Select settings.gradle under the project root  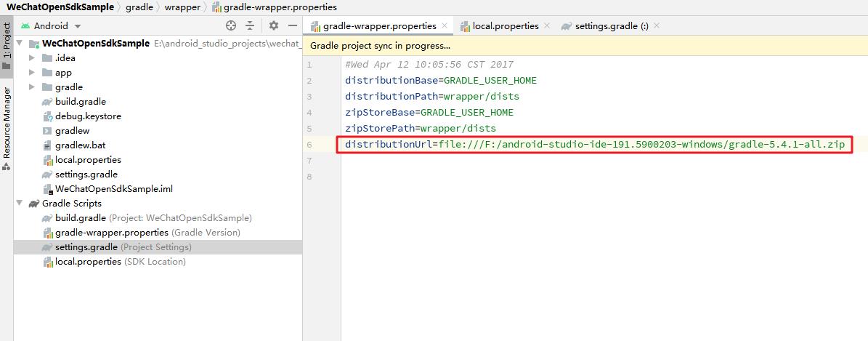point(86,174)
